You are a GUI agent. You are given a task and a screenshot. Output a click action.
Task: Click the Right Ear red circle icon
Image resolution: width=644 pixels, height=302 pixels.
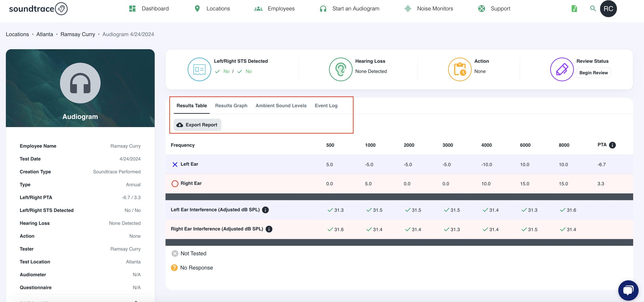(x=175, y=184)
